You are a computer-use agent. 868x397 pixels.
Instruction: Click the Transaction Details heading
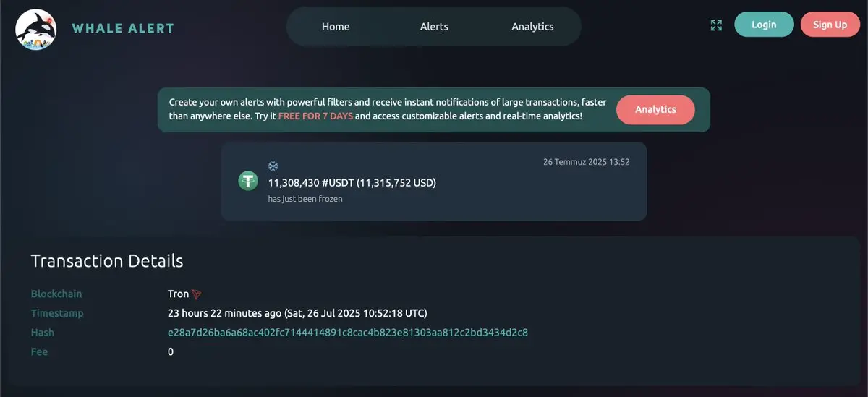[107, 261]
